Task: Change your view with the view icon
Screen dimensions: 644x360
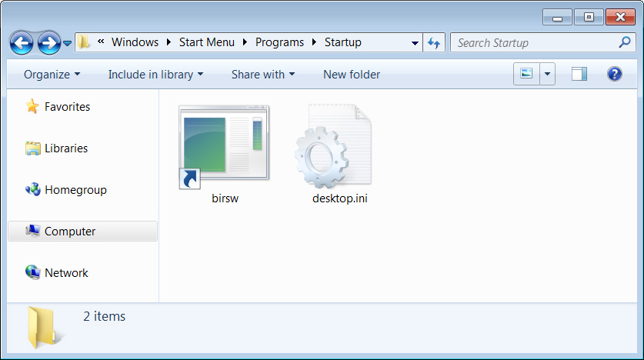Action: 526,74
